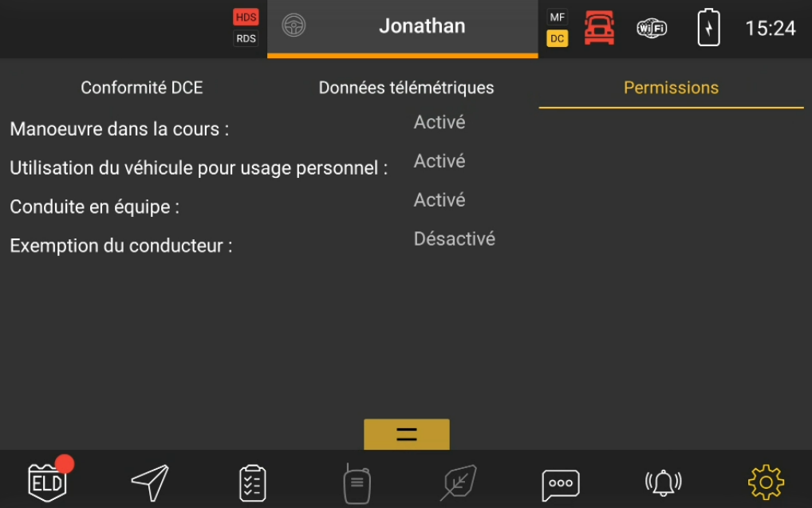
Task: Open the ELD logbook icon
Action: pyautogui.click(x=47, y=482)
